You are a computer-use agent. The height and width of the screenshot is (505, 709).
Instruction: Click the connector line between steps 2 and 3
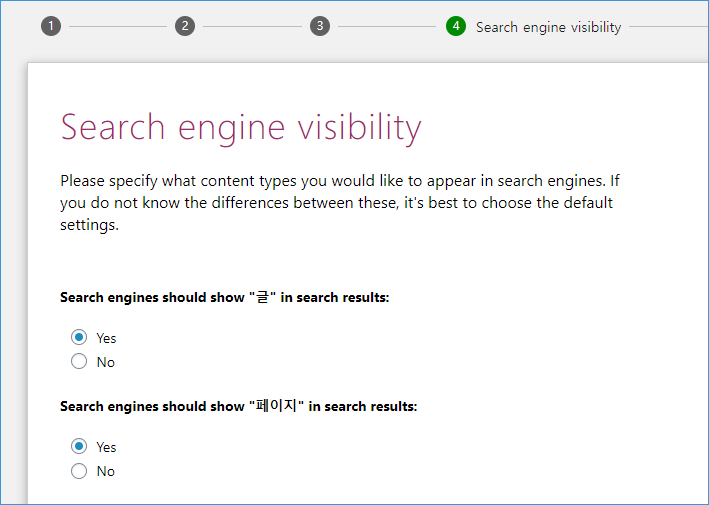pos(252,26)
